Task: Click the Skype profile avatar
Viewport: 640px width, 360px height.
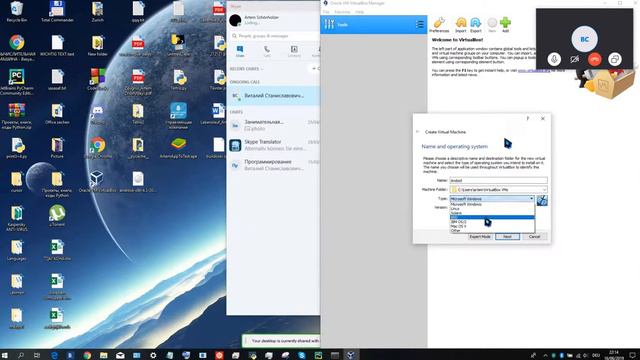Action: click(x=235, y=20)
